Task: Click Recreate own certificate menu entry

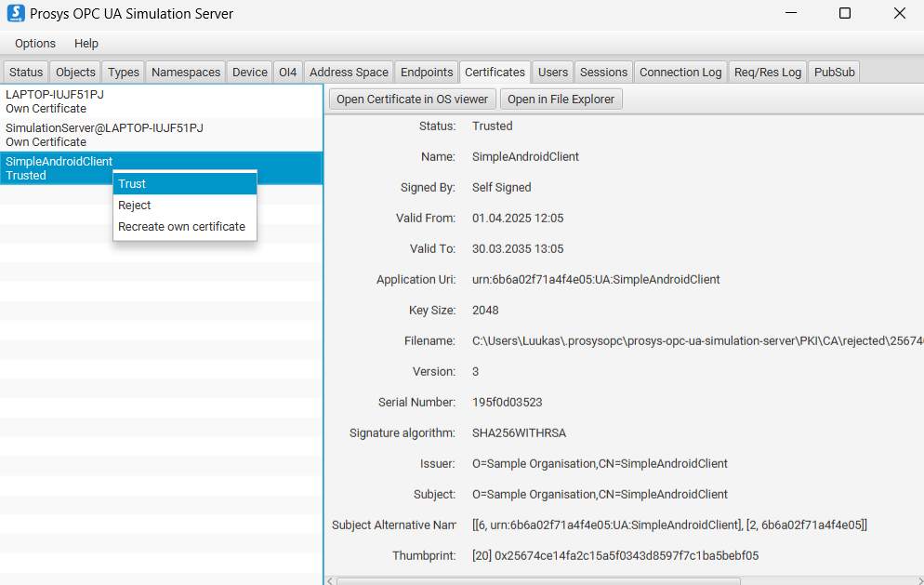Action: tap(184, 227)
